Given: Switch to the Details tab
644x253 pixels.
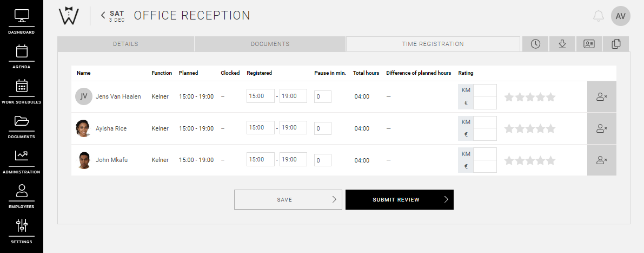Looking at the screenshot, I should pyautogui.click(x=125, y=44).
